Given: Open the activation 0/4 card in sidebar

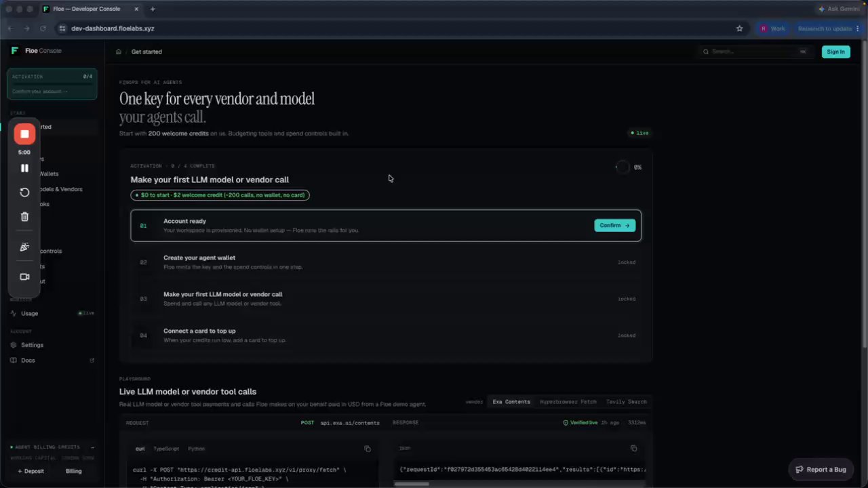Looking at the screenshot, I should click(52, 84).
